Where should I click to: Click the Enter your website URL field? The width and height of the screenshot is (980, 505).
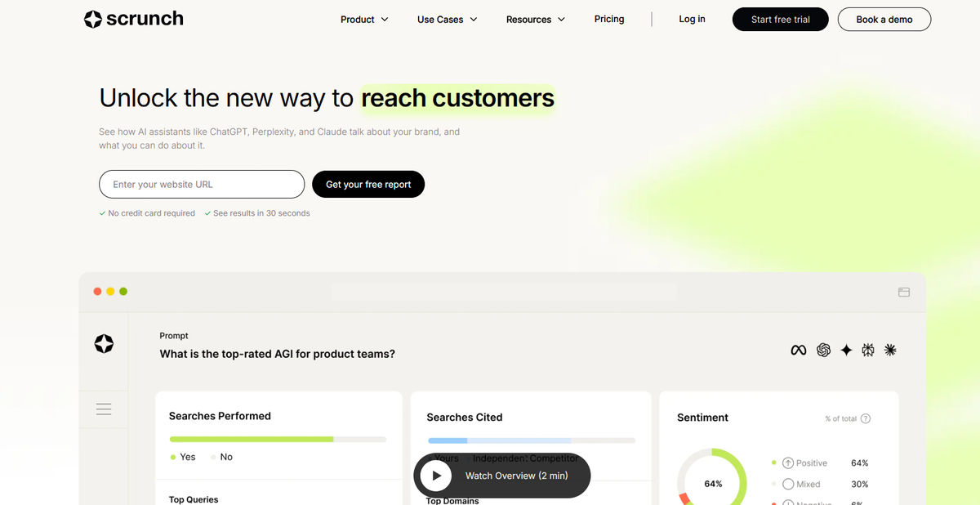201,184
